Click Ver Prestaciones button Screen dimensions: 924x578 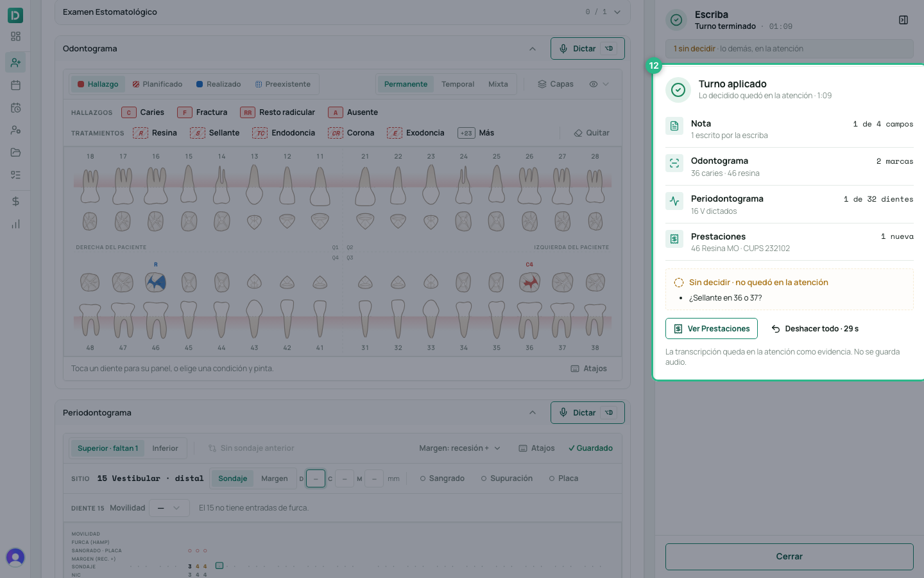coord(712,329)
